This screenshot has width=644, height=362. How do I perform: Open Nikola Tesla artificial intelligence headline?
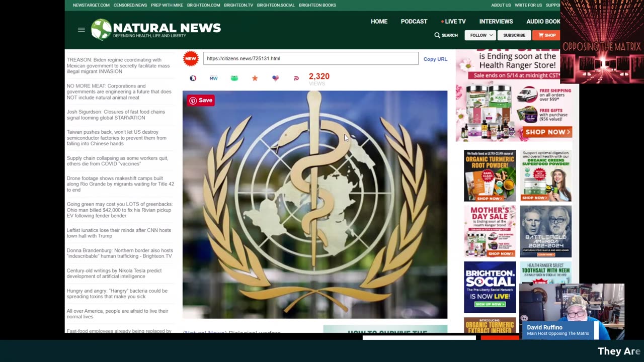pyautogui.click(x=114, y=273)
